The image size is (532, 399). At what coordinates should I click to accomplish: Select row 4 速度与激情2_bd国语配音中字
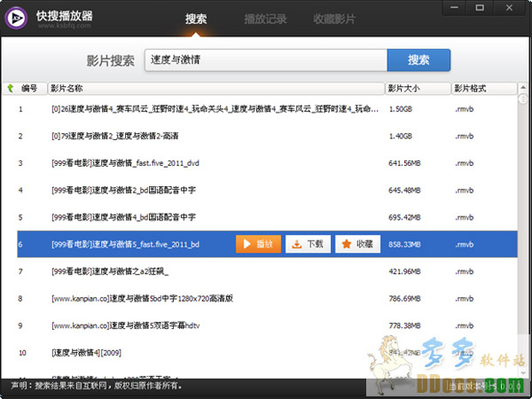click(268, 191)
